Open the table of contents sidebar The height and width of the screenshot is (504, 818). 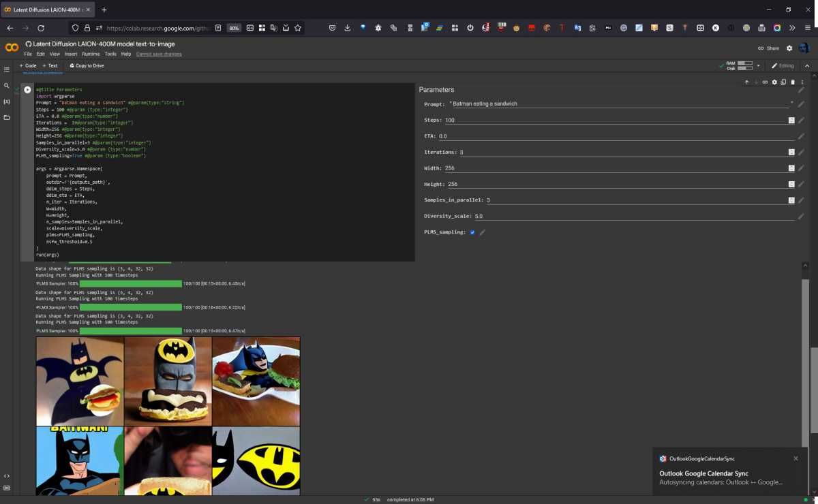7,69
